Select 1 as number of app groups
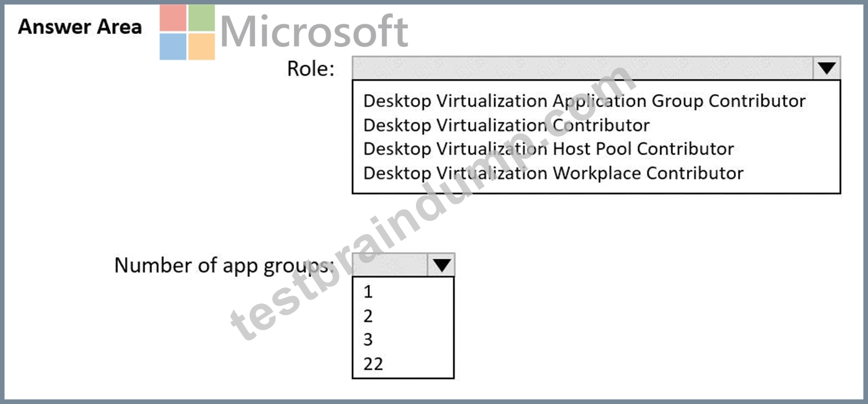The image size is (868, 404). click(368, 292)
